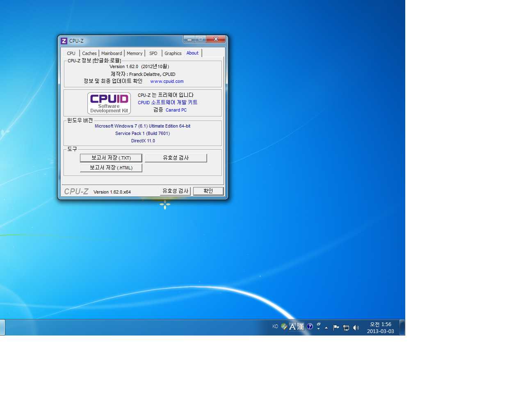Click the 'Version 1.62.0.x64' footer text
The width and height of the screenshot is (525, 420).
pos(112,192)
